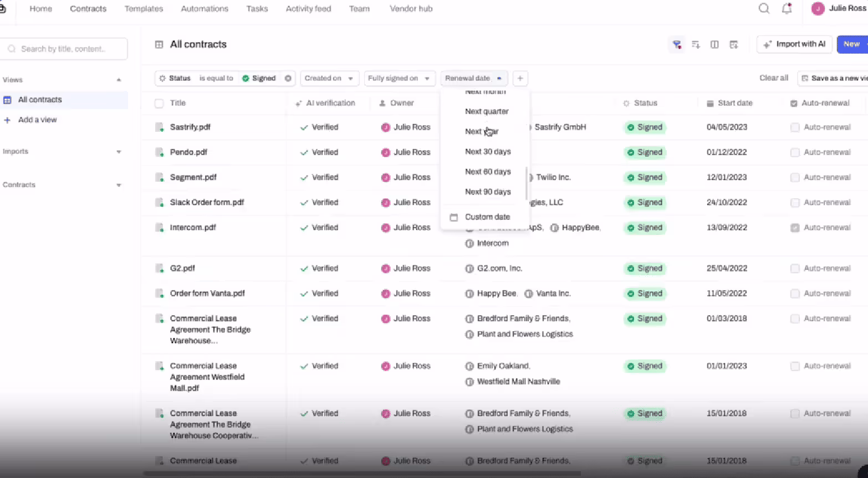868x478 pixels.
Task: Click the All contracts grid icon in sidebar
Action: (x=8, y=100)
